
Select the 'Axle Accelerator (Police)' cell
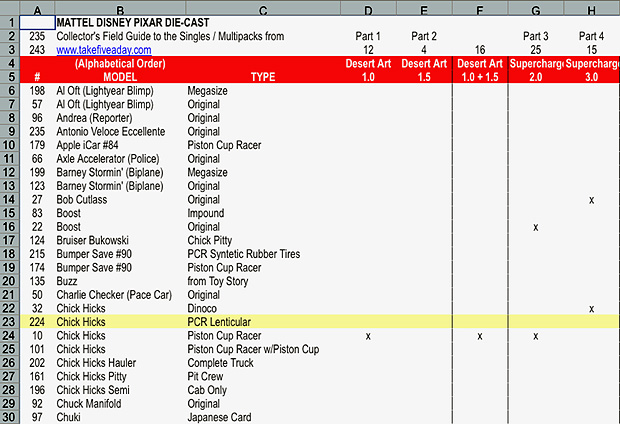tap(108, 159)
